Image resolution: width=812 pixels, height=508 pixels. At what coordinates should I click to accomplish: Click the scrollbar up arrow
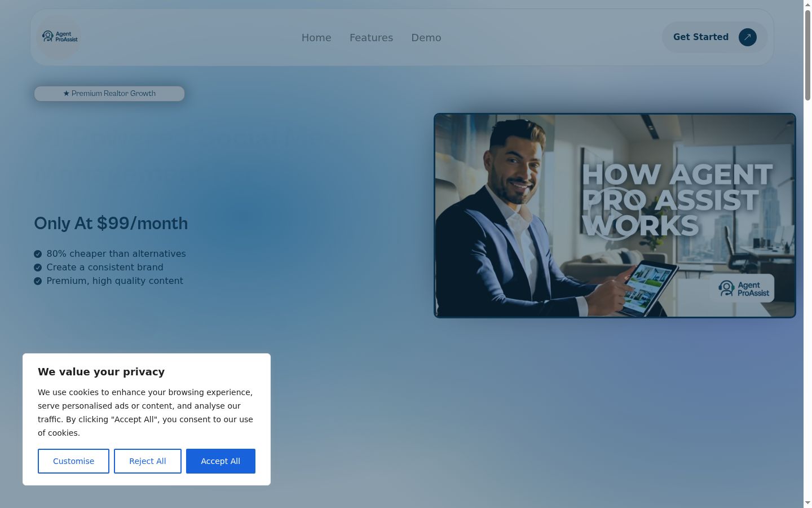click(x=807, y=5)
